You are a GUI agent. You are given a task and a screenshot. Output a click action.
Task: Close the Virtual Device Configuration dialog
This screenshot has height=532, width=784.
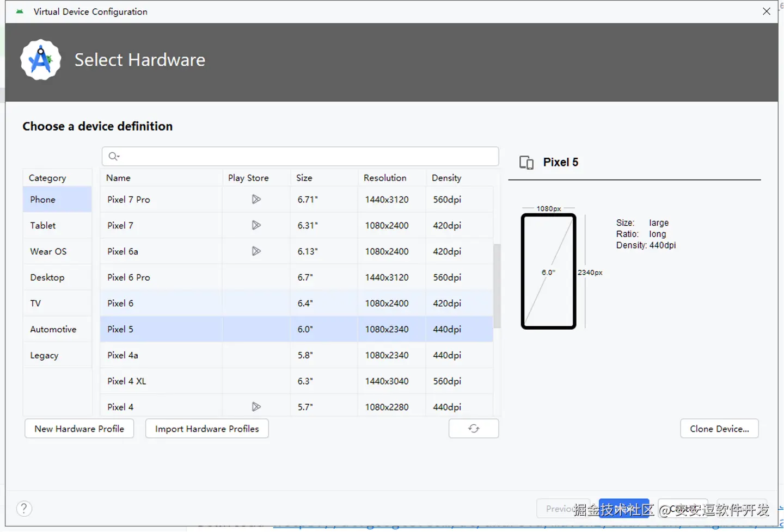(x=767, y=11)
